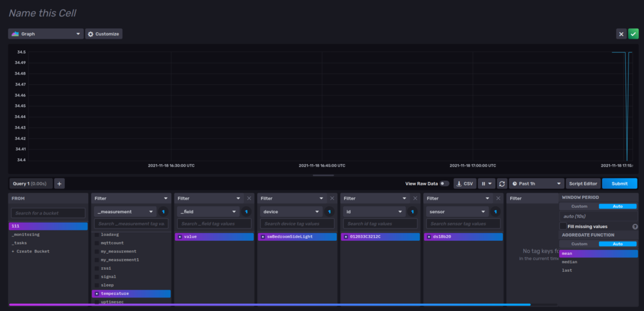Viewport: 644px width, 311px height.
Task: Add a new query with plus icon
Action: (x=59, y=184)
